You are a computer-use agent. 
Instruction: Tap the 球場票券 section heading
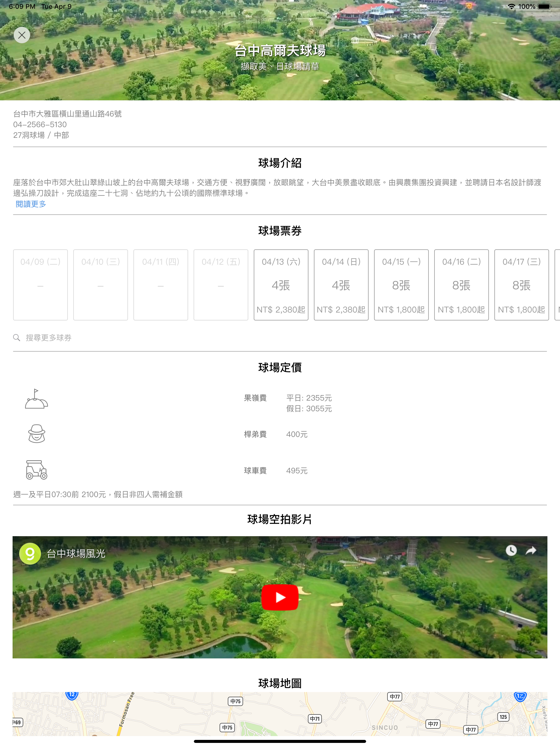[x=280, y=231]
